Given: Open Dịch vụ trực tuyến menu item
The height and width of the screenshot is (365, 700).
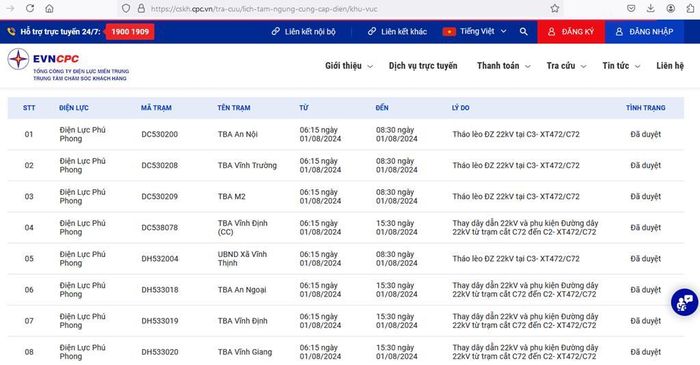Looking at the screenshot, I should pos(423,66).
